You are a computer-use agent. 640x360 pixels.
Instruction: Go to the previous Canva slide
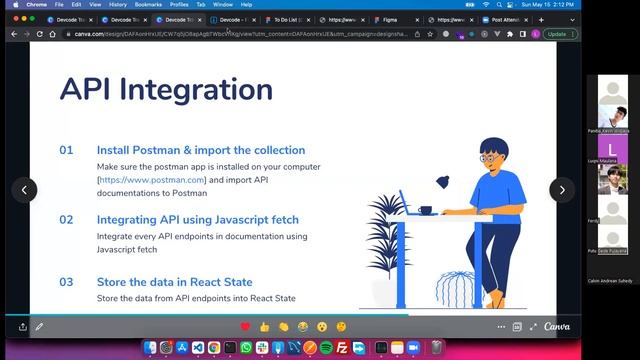click(24, 190)
